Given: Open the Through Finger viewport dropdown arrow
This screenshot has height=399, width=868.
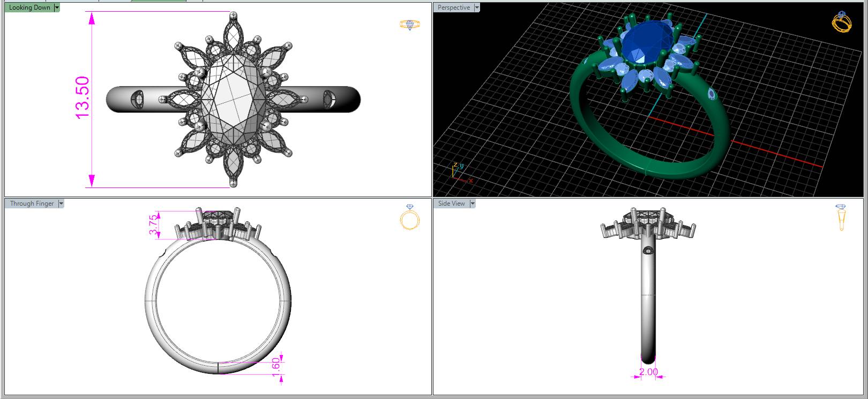Looking at the screenshot, I should tap(61, 204).
